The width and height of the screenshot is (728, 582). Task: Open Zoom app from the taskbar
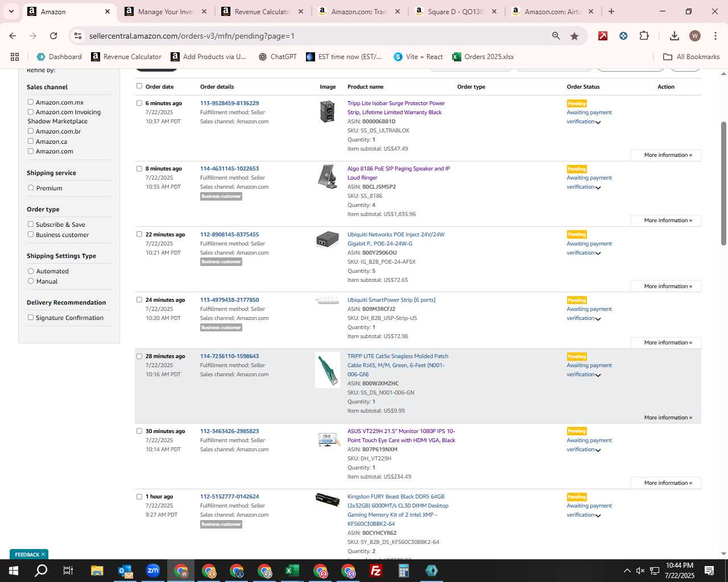153,571
